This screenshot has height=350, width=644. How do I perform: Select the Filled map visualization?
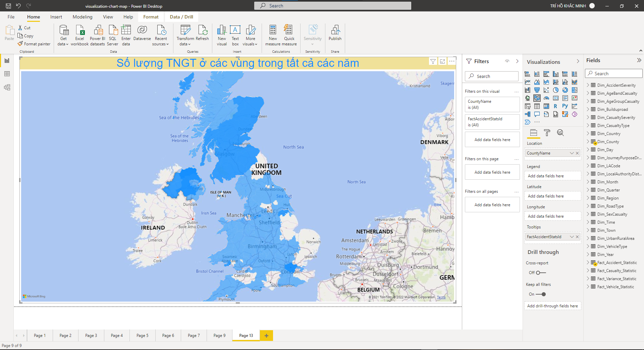pyautogui.click(x=537, y=98)
